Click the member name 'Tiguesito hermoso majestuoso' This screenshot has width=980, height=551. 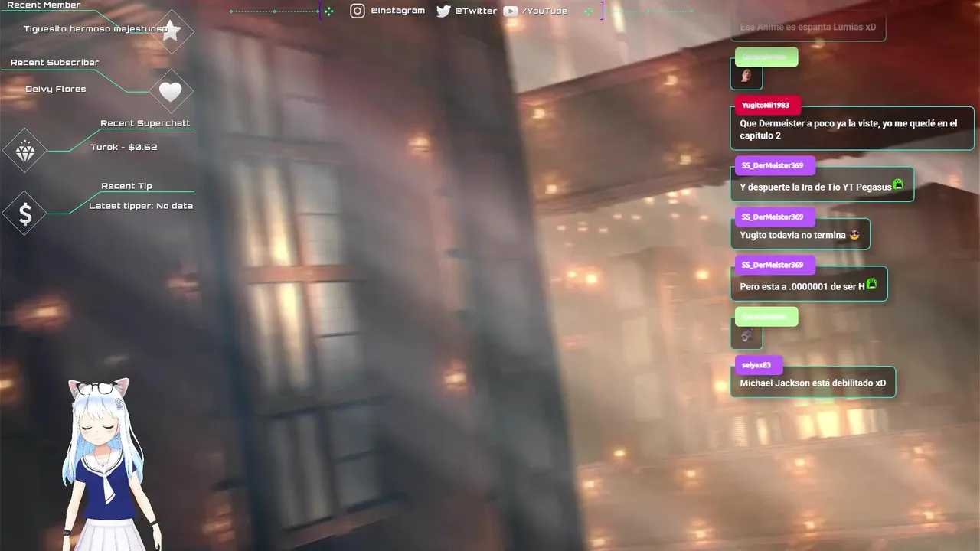pos(96,29)
